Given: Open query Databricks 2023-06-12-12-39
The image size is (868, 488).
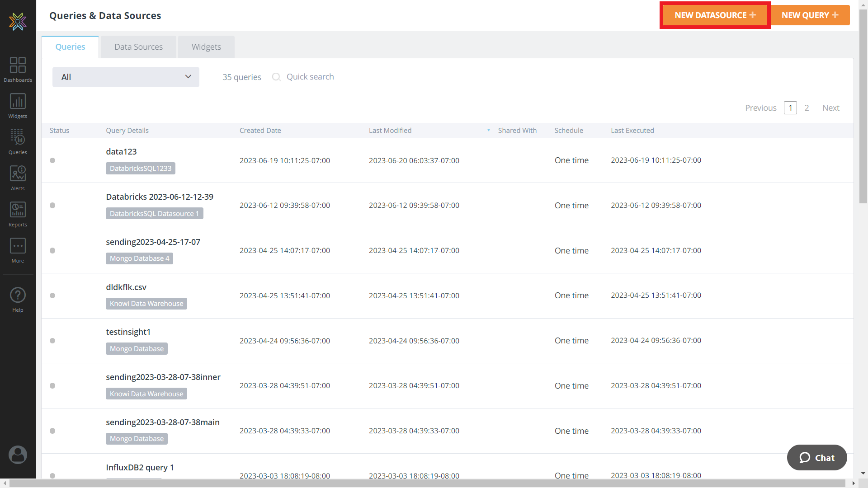Looking at the screenshot, I should click(x=160, y=197).
